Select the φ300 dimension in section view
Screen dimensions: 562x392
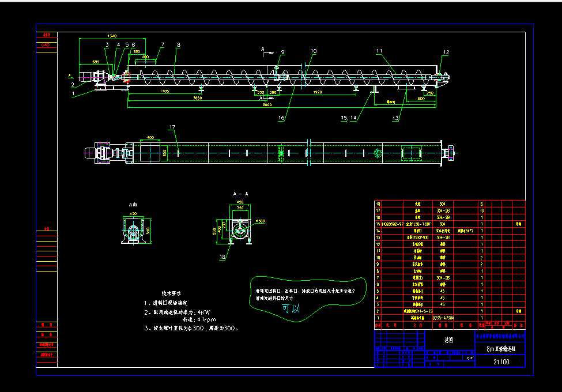point(260,221)
